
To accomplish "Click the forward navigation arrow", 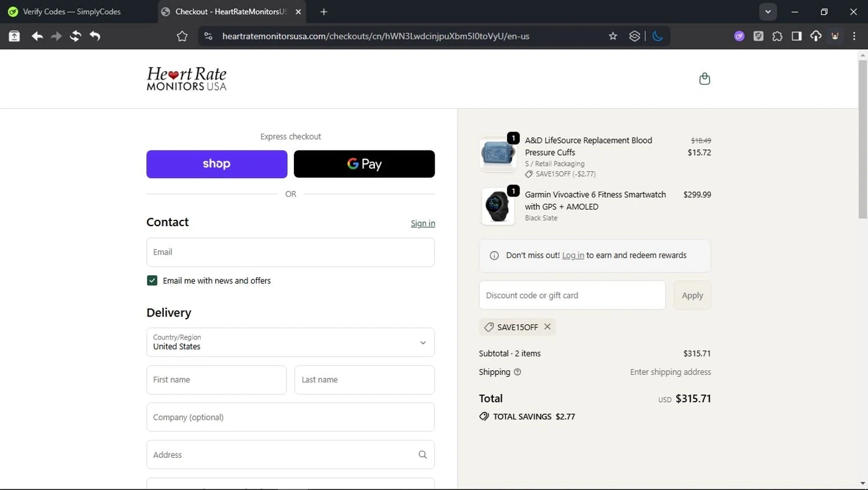I will [x=56, y=36].
